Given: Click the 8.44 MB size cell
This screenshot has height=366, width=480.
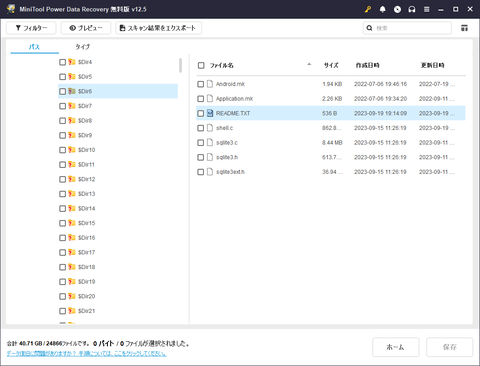Looking at the screenshot, I should (332, 143).
